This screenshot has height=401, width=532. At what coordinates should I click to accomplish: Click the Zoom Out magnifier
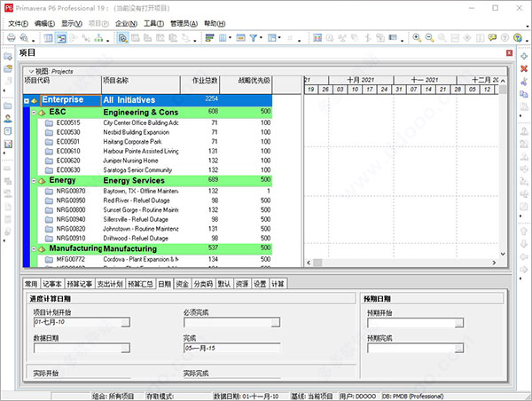pos(429,37)
